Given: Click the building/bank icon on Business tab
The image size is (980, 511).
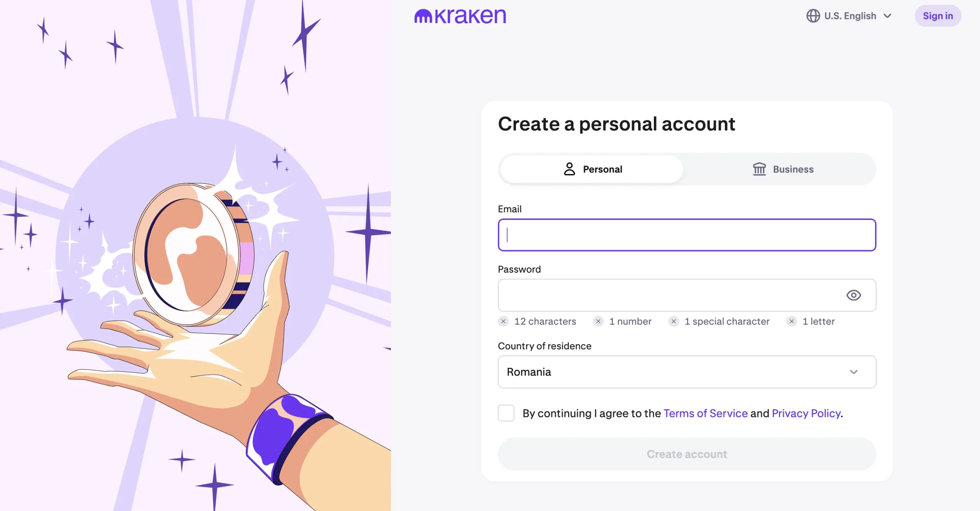Looking at the screenshot, I should (x=759, y=168).
